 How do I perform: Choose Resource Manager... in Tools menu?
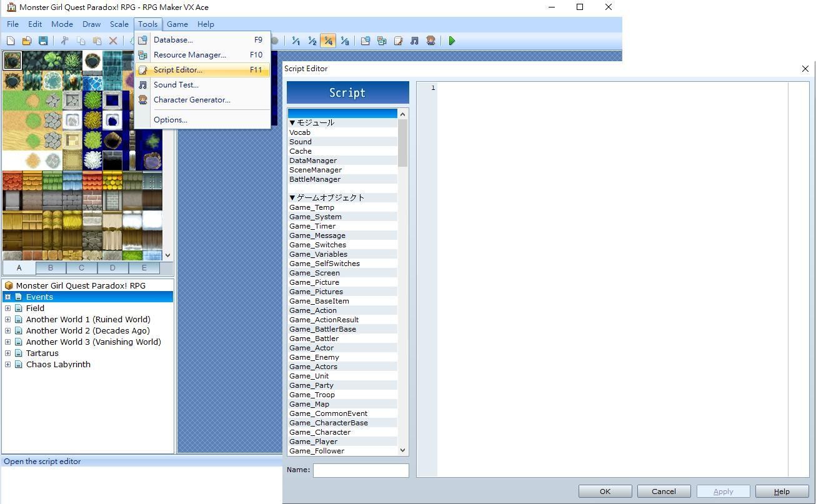[202, 55]
